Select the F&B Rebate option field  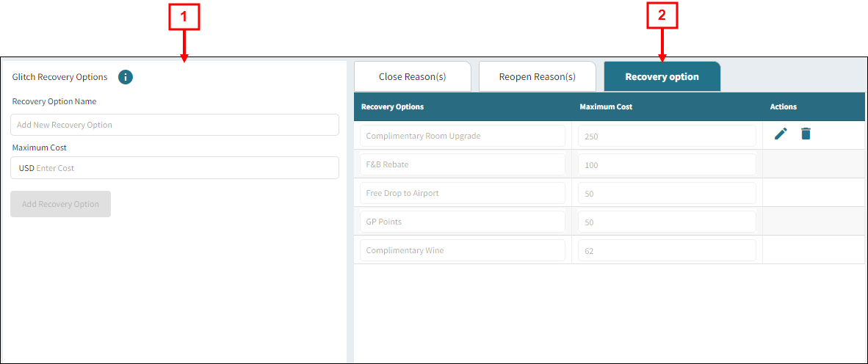(463, 164)
